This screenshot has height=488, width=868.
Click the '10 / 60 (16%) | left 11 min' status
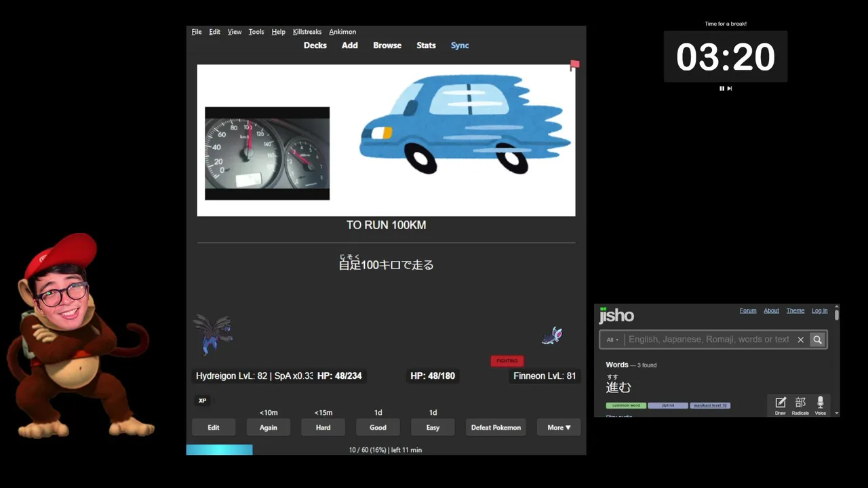385,450
